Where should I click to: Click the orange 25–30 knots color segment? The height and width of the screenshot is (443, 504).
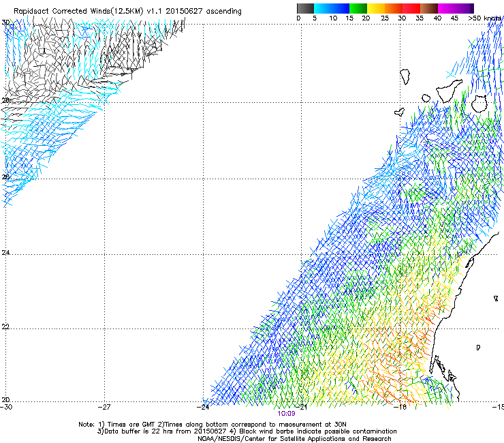[394, 8]
